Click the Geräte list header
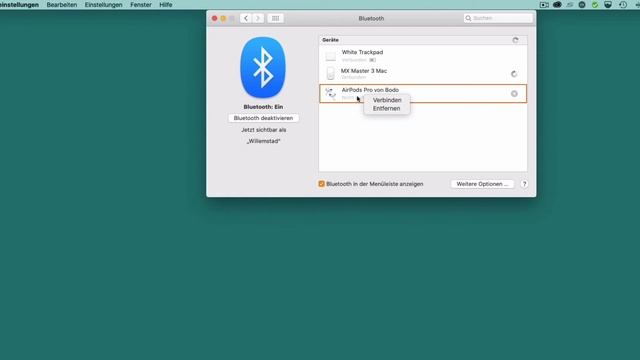This screenshot has width=640, height=360. (423, 40)
